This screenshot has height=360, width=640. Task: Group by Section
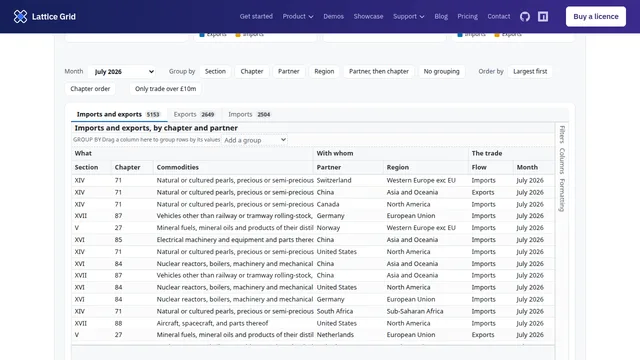(x=215, y=71)
